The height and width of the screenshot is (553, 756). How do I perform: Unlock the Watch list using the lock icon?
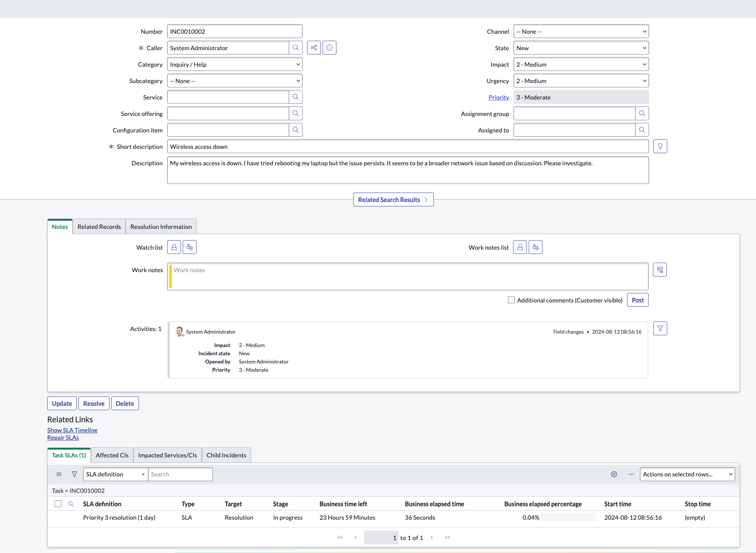174,247
